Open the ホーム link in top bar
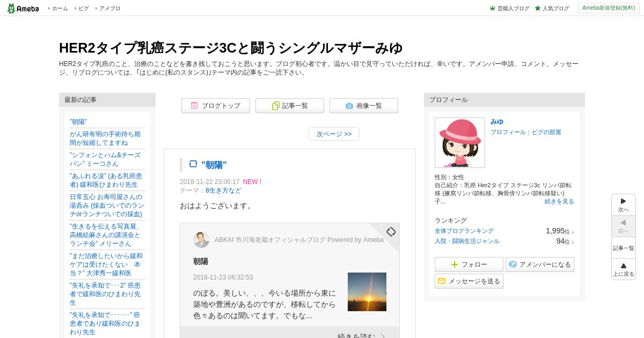This screenshot has height=338, width=644. click(60, 9)
